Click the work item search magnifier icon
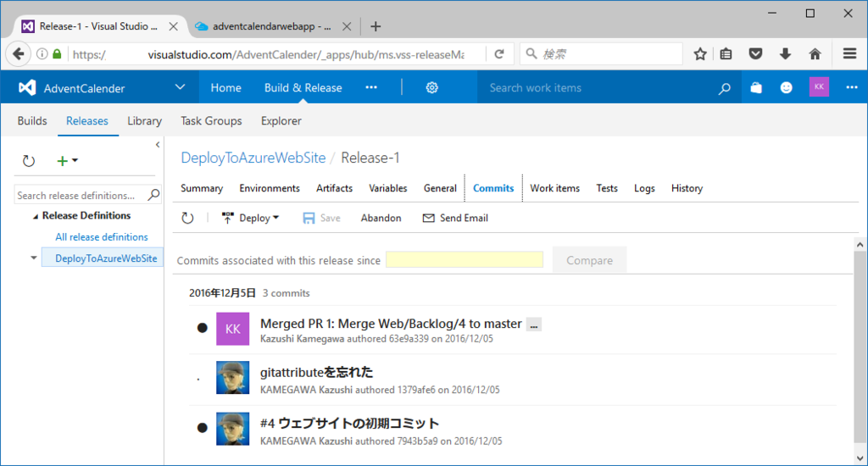The height and width of the screenshot is (466, 868). pos(724,88)
